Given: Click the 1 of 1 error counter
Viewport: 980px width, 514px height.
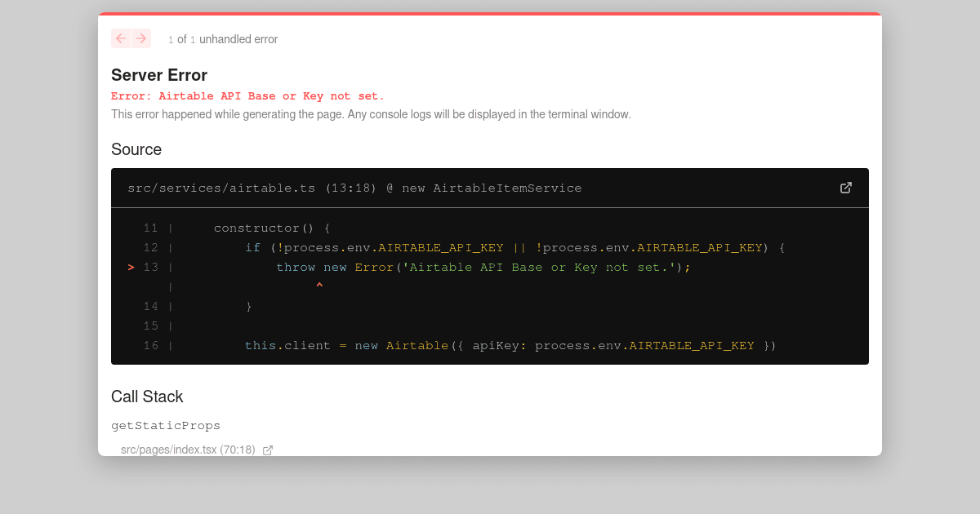Looking at the screenshot, I should pos(181,39).
